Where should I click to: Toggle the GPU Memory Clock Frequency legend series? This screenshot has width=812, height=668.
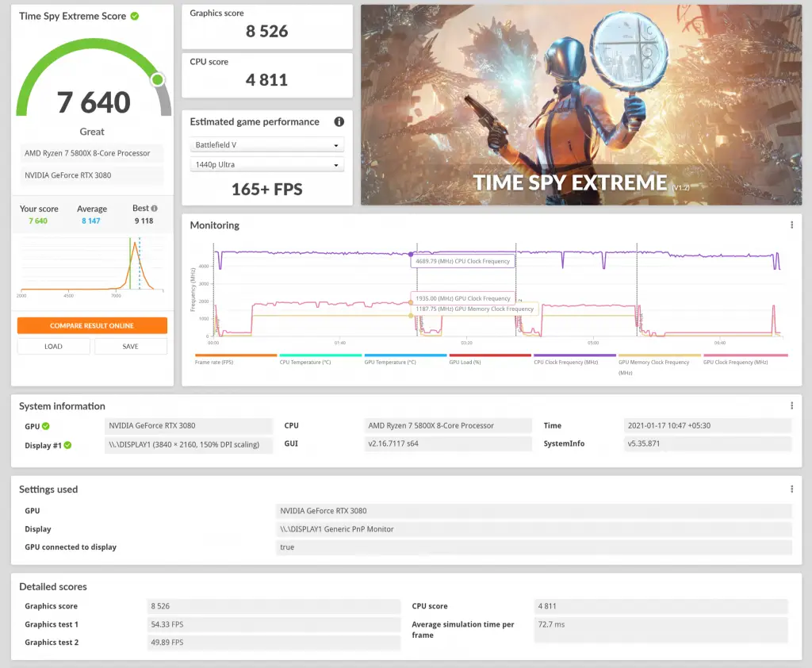pos(659,364)
